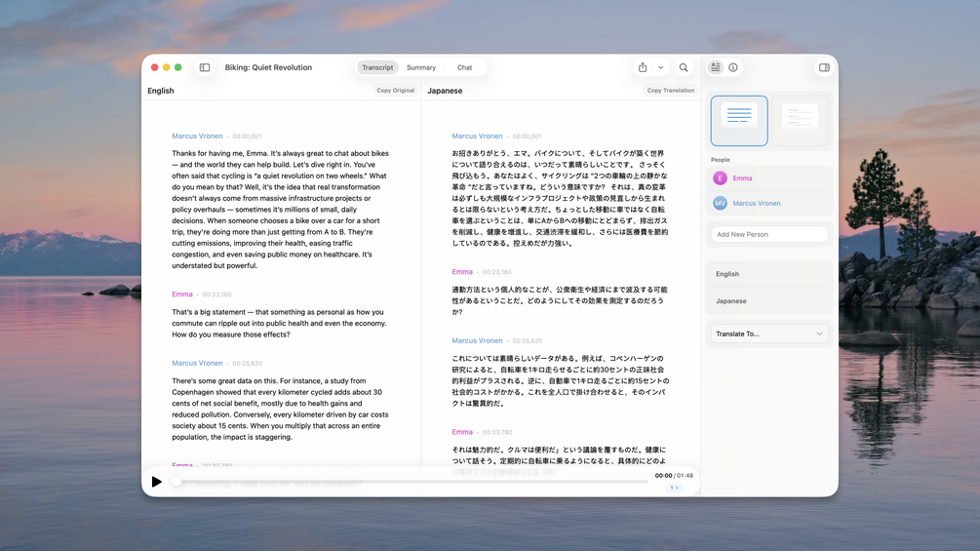Play the audio recording
The height and width of the screenshot is (551, 980).
coord(156,482)
